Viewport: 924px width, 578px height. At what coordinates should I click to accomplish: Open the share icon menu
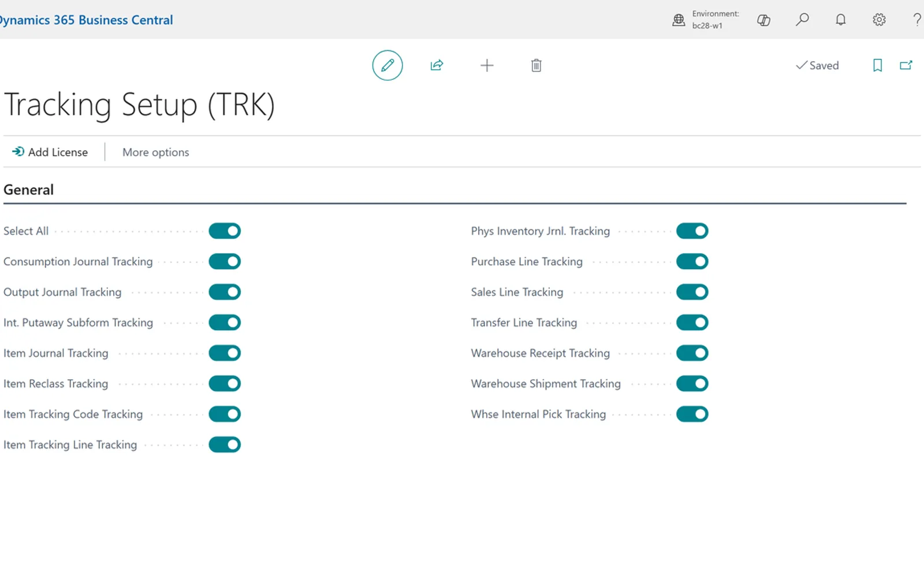tap(437, 65)
